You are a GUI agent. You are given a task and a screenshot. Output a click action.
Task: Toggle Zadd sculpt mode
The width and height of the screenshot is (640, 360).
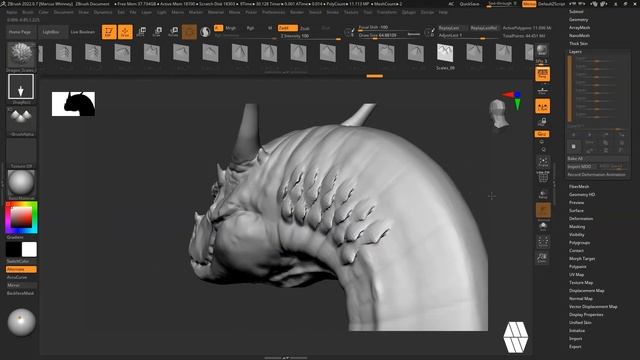288,28
